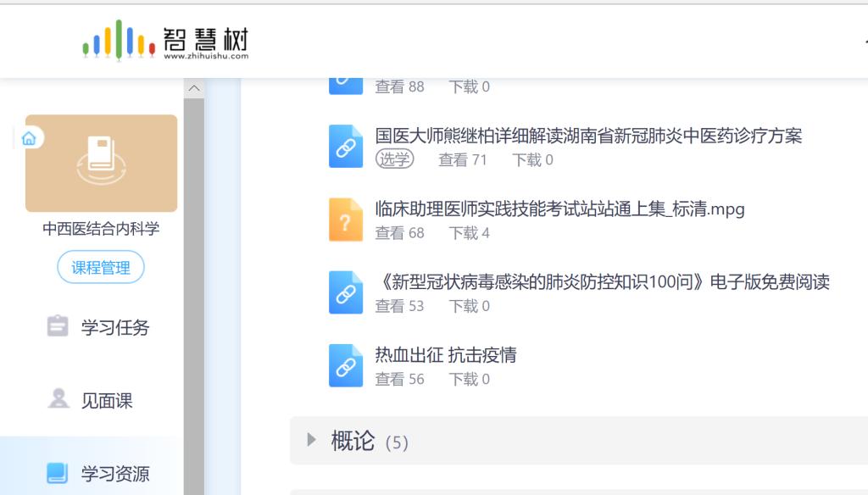Click orange unknown-file icon of mpg resource

click(x=346, y=220)
